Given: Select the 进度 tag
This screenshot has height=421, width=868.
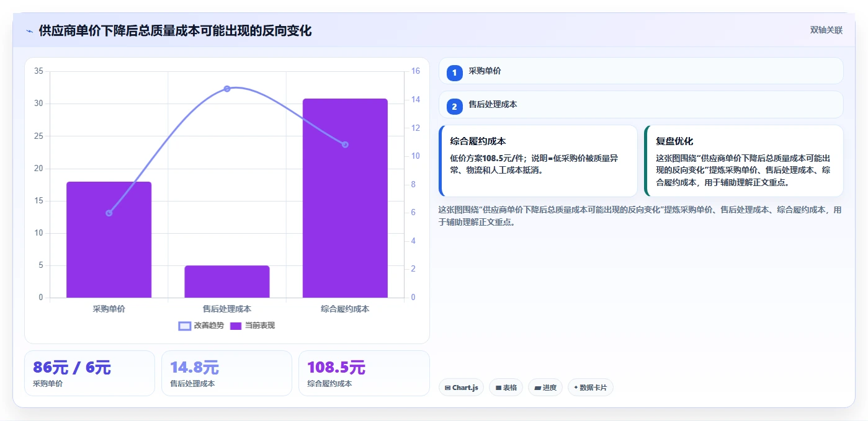Looking at the screenshot, I should (545, 388).
